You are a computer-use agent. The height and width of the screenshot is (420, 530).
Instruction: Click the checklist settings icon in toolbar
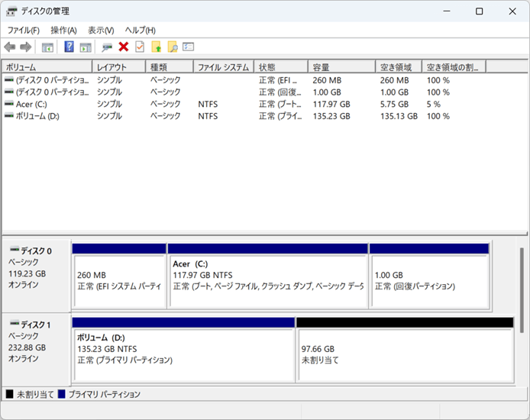click(x=189, y=47)
